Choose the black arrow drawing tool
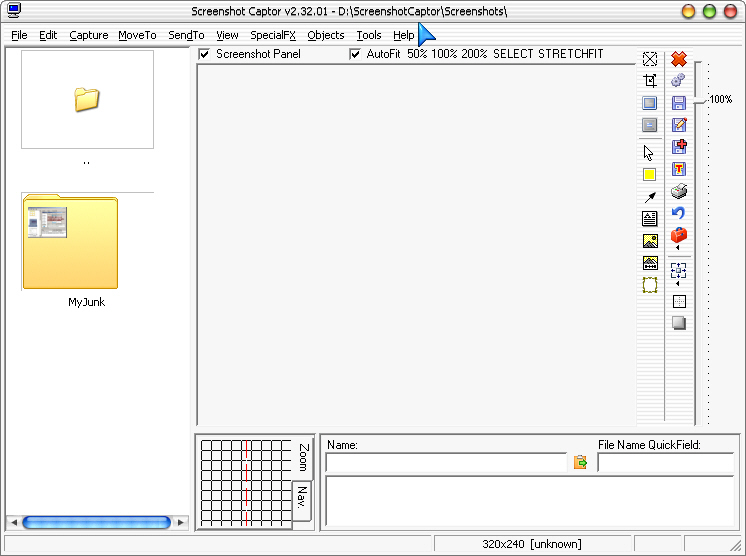 (650, 197)
